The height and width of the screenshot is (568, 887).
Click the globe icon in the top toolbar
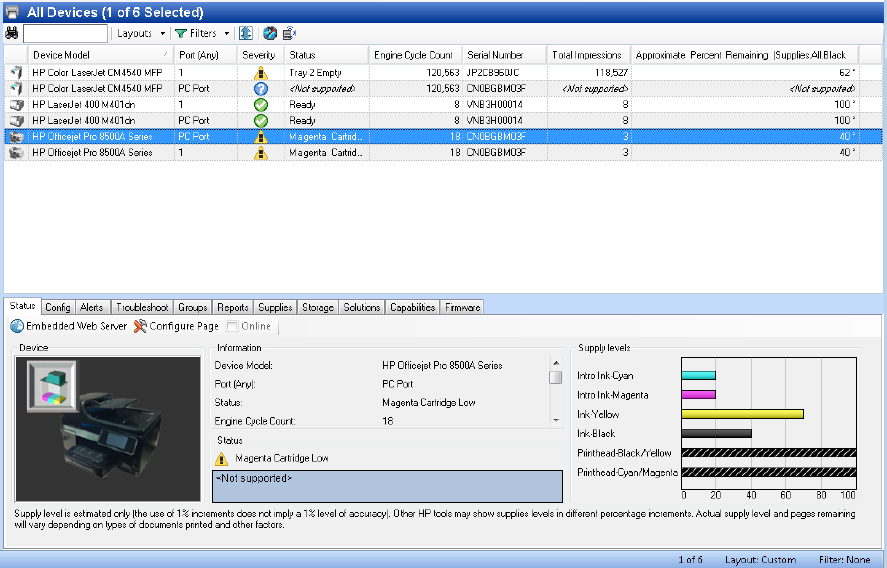click(x=269, y=33)
